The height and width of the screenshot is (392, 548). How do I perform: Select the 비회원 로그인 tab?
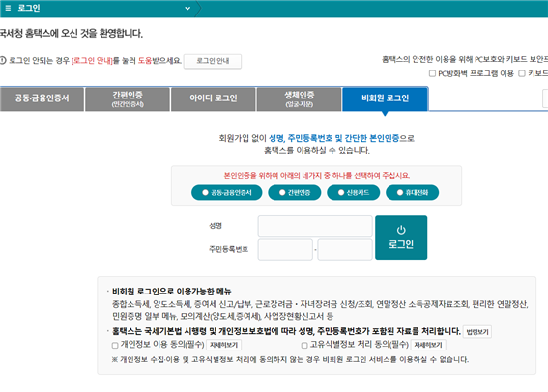(x=385, y=98)
